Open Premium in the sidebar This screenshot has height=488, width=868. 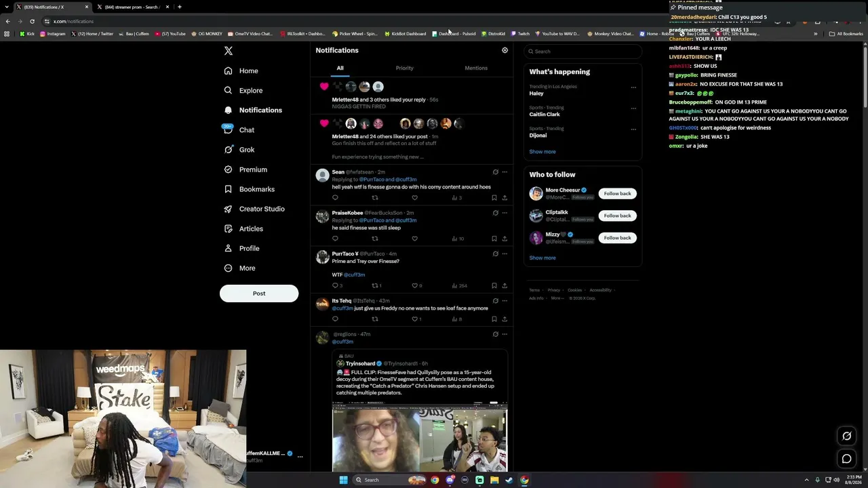pos(245,169)
